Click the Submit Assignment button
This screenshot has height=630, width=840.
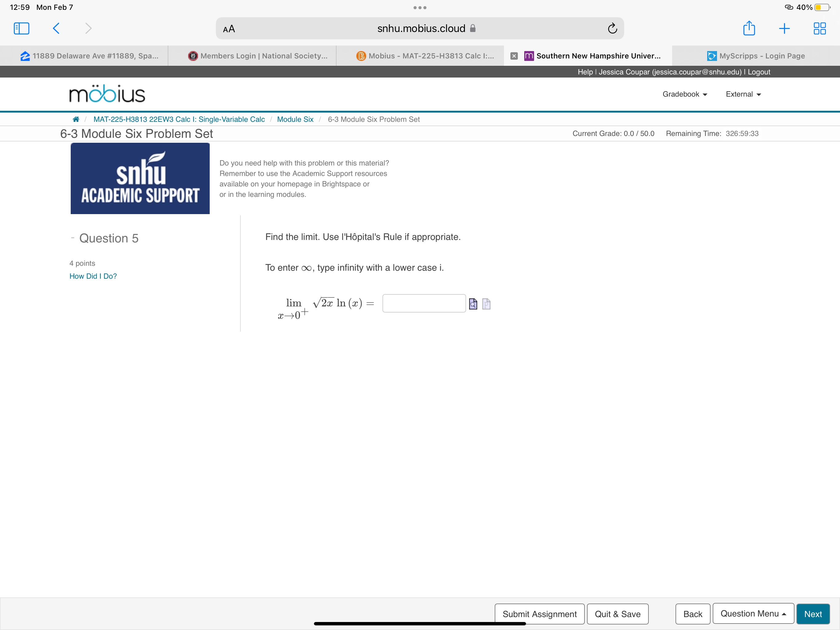pyautogui.click(x=539, y=613)
